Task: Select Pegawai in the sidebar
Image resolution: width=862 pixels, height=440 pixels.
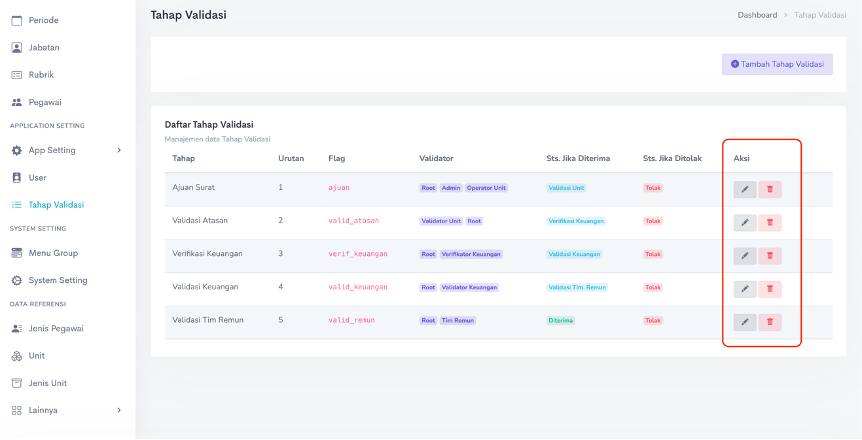Action: pyautogui.click(x=45, y=102)
